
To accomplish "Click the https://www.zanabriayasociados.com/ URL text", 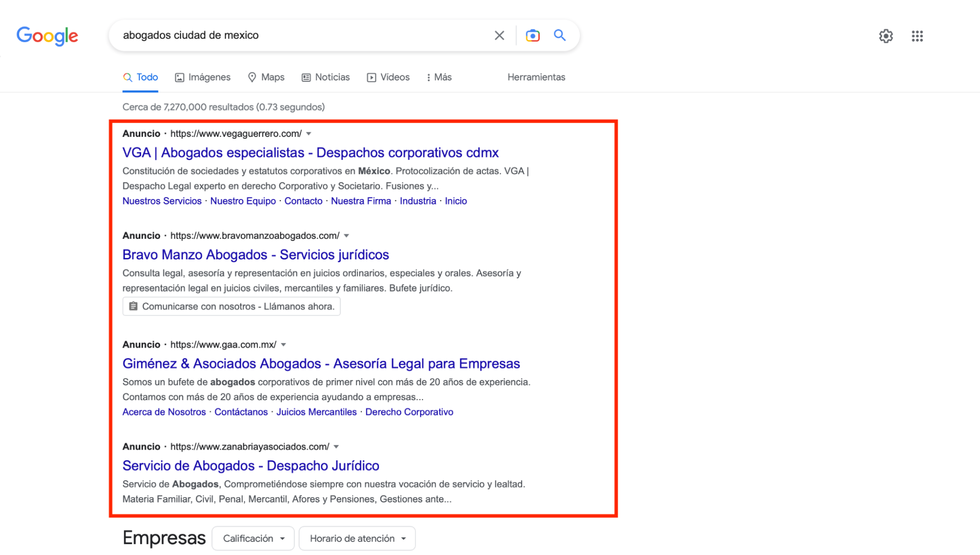I will 250,447.
